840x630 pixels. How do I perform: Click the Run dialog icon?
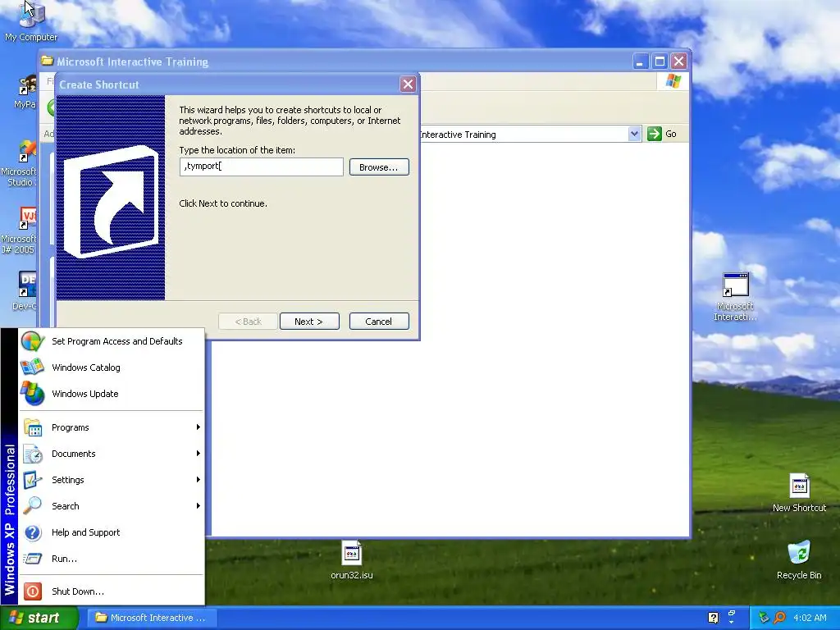[x=33, y=559]
